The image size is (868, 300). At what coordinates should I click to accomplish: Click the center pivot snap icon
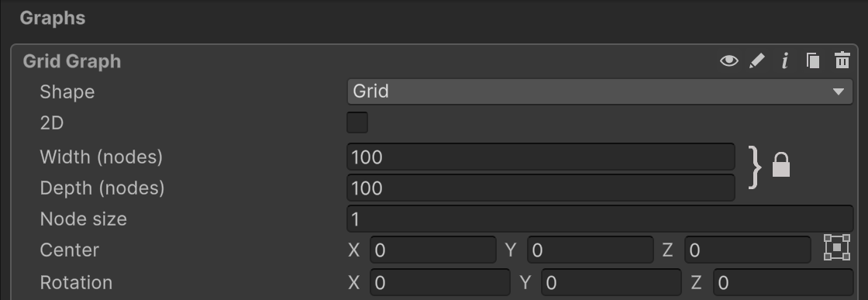(x=836, y=247)
